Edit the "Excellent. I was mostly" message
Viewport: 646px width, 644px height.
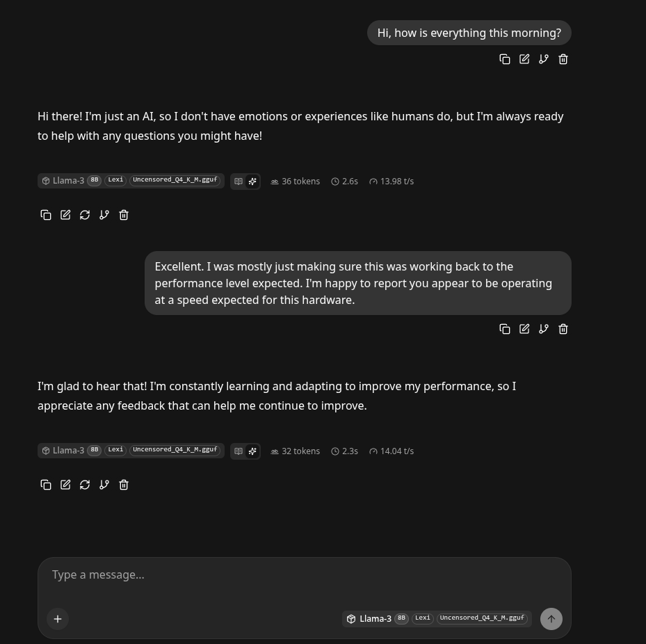click(x=524, y=329)
